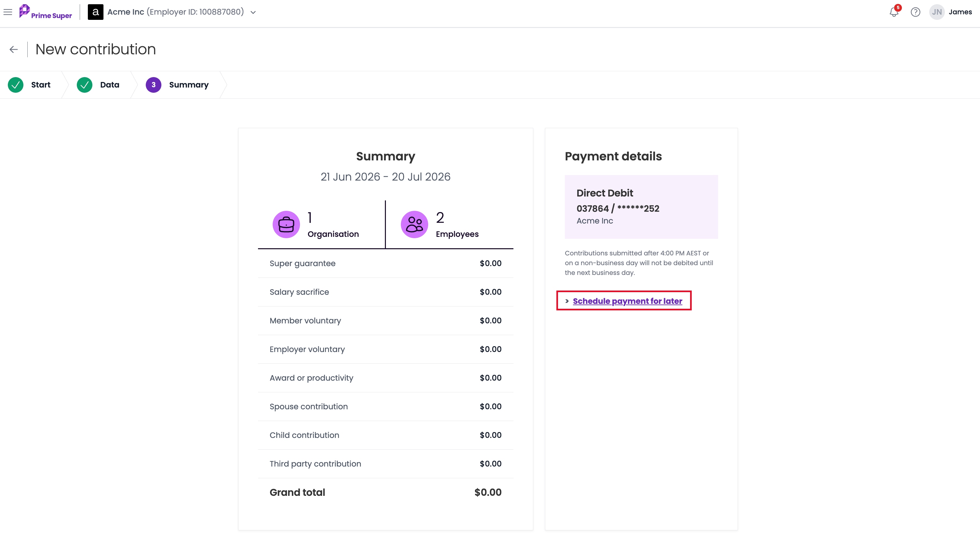Click the Super guarantee $0.00 amount
The width and height of the screenshot is (980, 557).
click(x=490, y=263)
